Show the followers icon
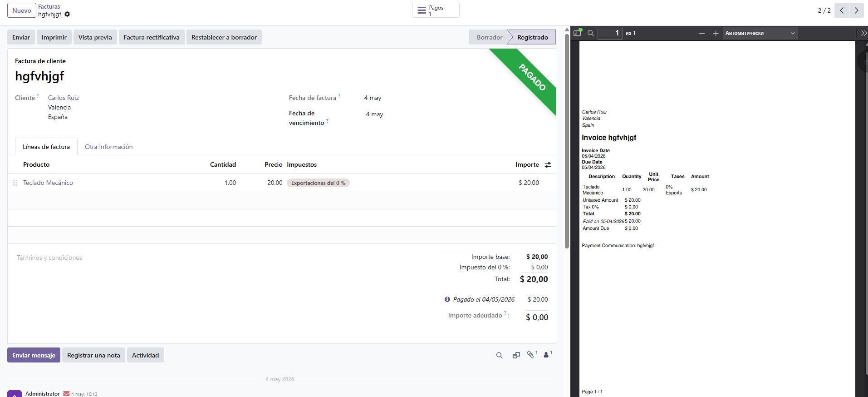Viewport: 868px width, 397px height. 548,355
